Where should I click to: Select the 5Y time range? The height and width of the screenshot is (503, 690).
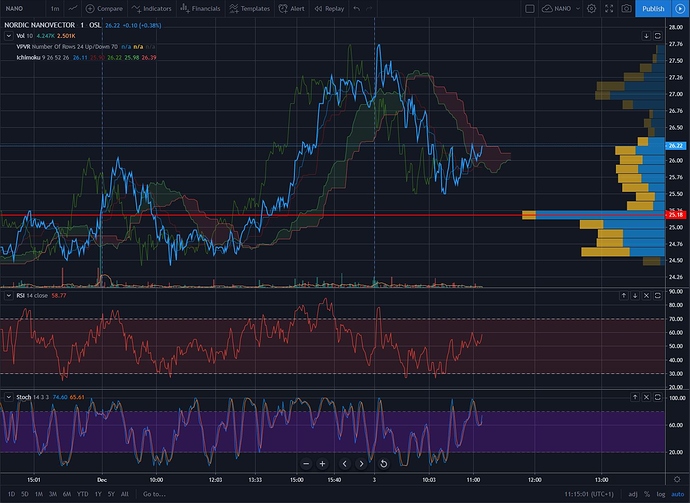[111, 494]
